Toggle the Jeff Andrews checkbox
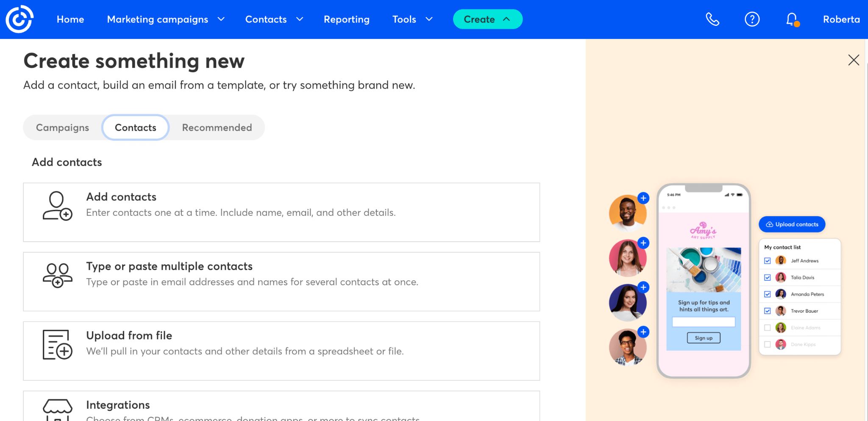 click(767, 261)
